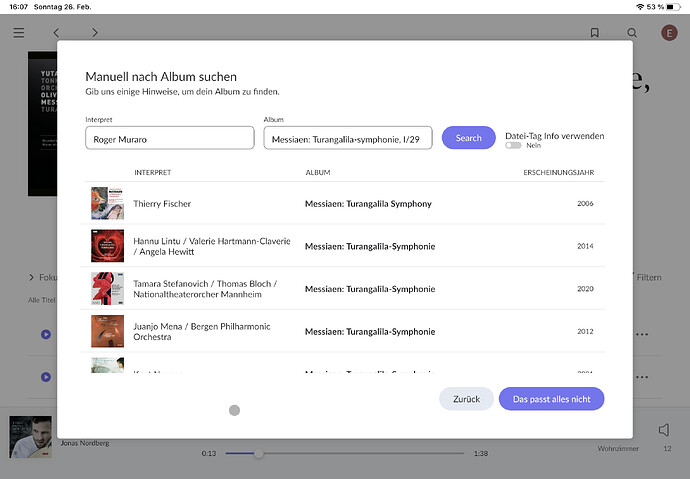The width and height of the screenshot is (690, 479).
Task: Focus the Interpret field containing Roger Muraro
Action: click(x=169, y=138)
